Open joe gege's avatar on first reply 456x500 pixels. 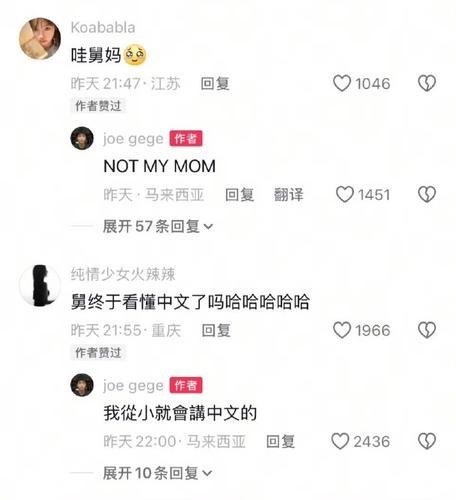[82, 138]
